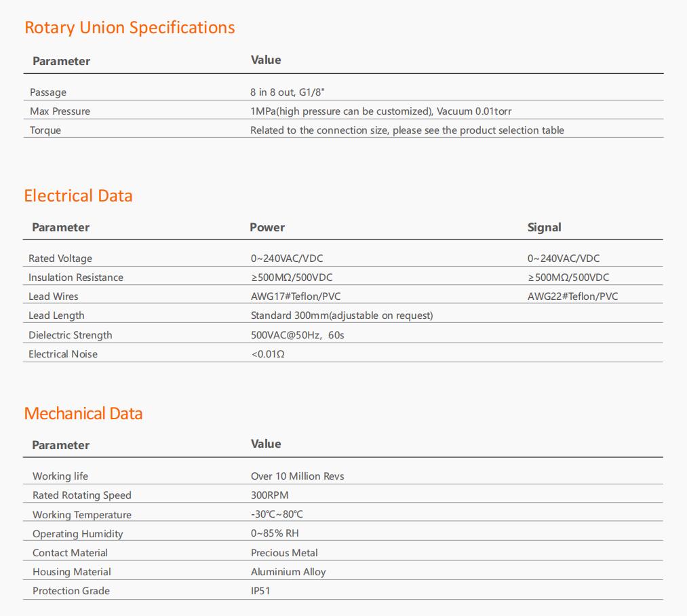Select the 'Rated Voltage' label
Image resolution: width=687 pixels, height=616 pixels.
[x=60, y=258]
